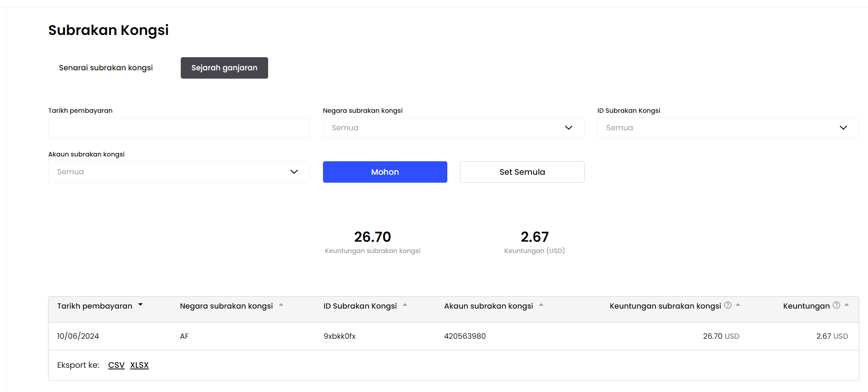Image resolution: width=868 pixels, height=392 pixels.
Task: Sort table by Tarikh pembayaran column arrow
Action: click(x=140, y=305)
